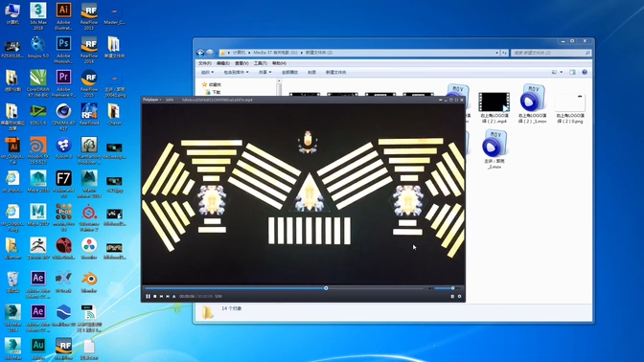Click the 新建文件夹 button in Explorer
The height and width of the screenshot is (362, 644).
336,72
